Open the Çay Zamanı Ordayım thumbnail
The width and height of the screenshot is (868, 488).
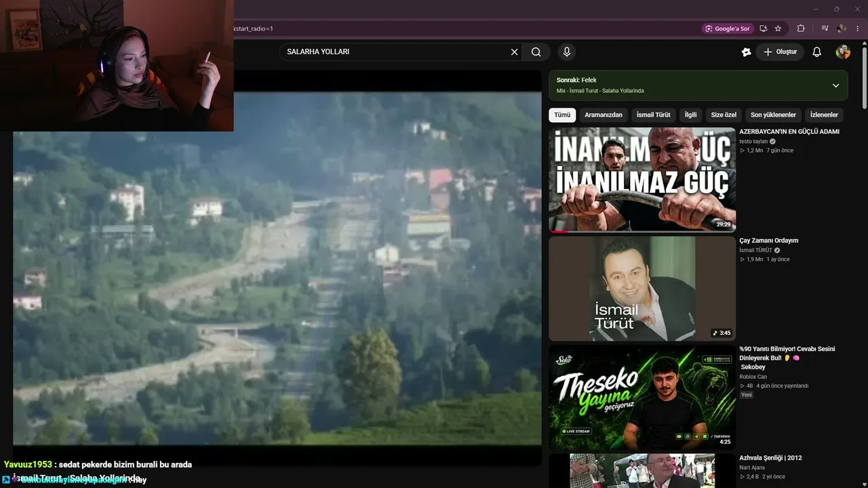[642, 289]
